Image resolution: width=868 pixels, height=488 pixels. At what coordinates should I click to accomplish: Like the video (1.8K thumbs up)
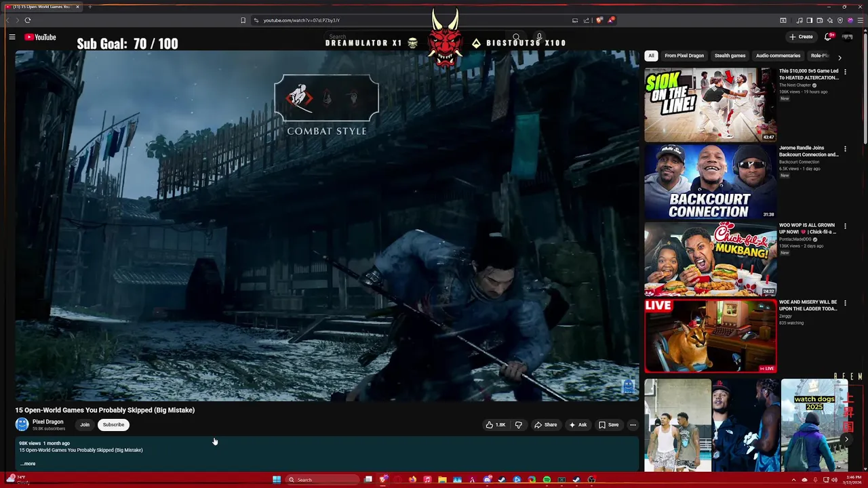pos(496,425)
